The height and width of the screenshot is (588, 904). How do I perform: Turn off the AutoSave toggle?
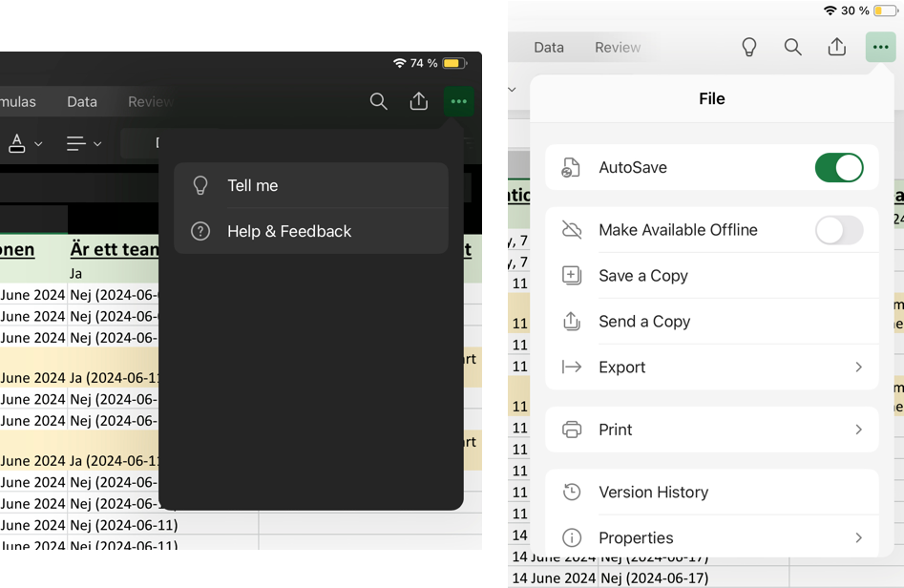[839, 167]
